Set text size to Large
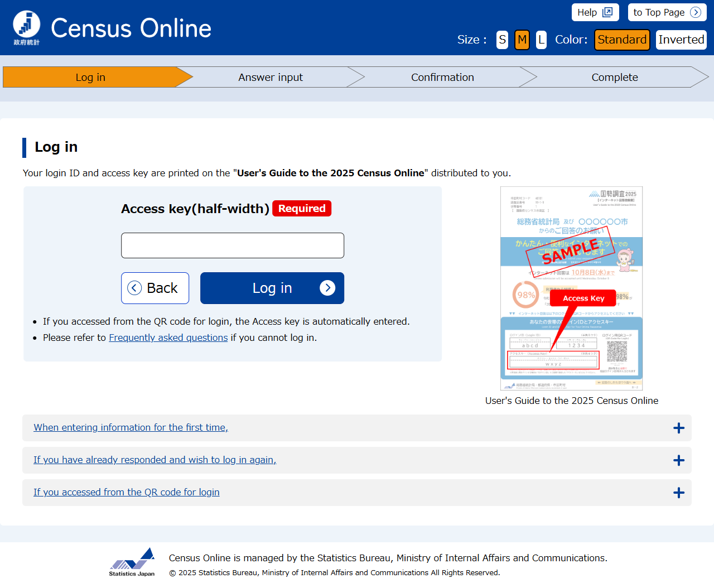 point(541,40)
